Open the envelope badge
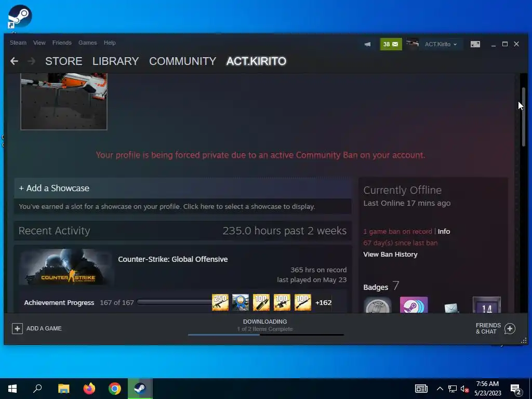The height and width of the screenshot is (399, 532). pos(450,307)
